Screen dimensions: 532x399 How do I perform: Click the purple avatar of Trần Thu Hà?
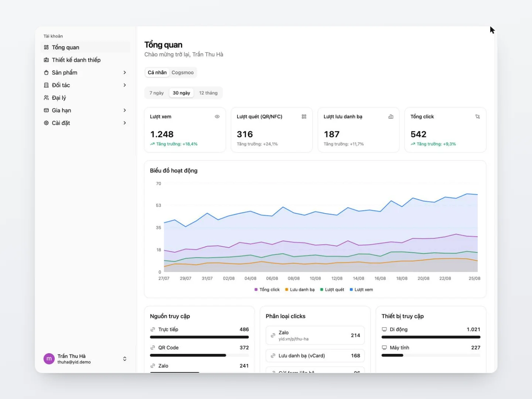coord(49,359)
